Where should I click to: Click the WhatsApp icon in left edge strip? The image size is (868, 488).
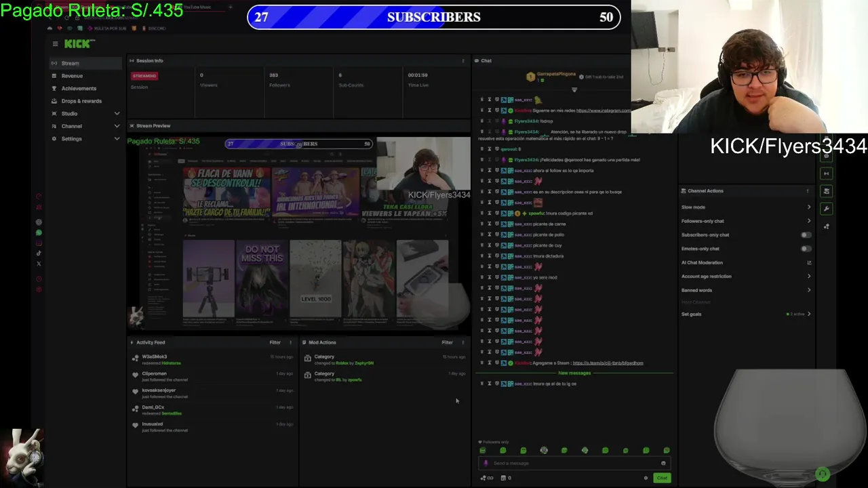(x=39, y=232)
